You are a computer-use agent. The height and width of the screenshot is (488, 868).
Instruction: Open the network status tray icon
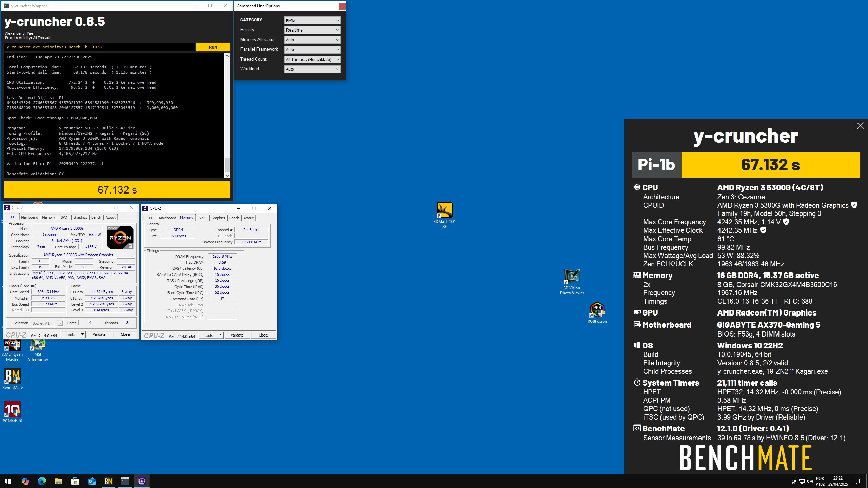click(x=802, y=481)
